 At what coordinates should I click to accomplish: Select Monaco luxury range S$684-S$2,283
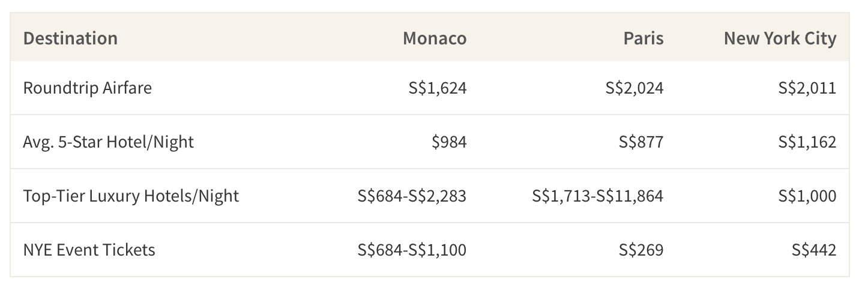pos(412,196)
